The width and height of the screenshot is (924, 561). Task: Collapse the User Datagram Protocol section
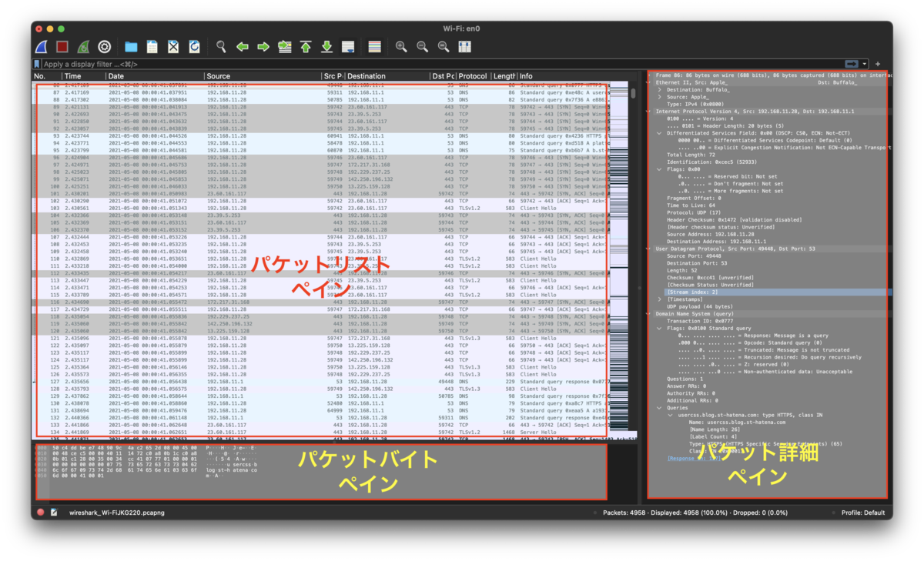pos(648,249)
